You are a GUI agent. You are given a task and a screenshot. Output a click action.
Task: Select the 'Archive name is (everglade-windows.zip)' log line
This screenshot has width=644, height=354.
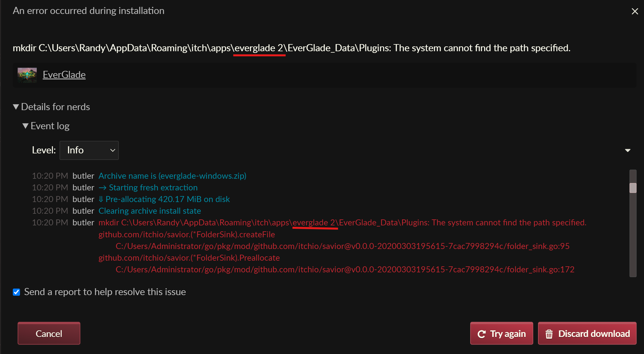pos(172,176)
